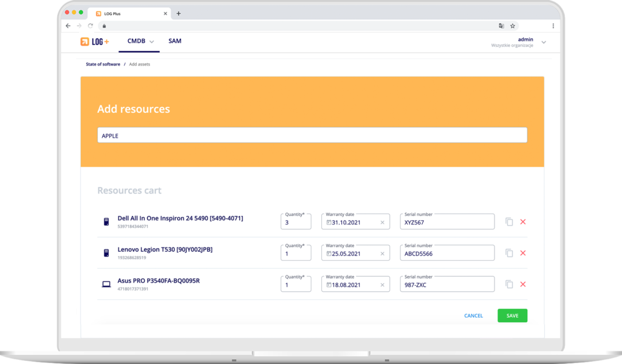This screenshot has height=364, width=622.
Task: Open the translate page icon
Action: pos(501,25)
